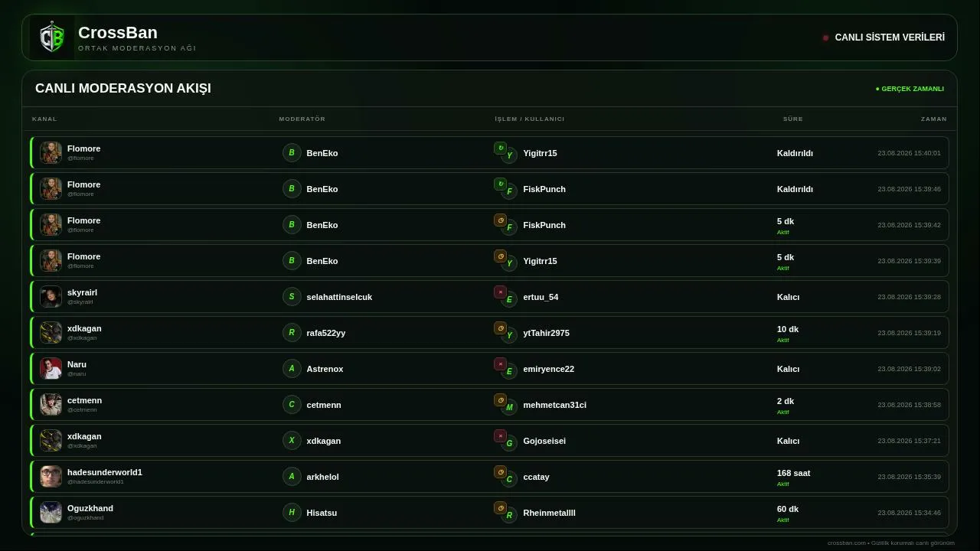This screenshot has height=551, width=980.
Task: Click the unban icon beside Yigitrr15 at 15:40:01
Action: [500, 148]
